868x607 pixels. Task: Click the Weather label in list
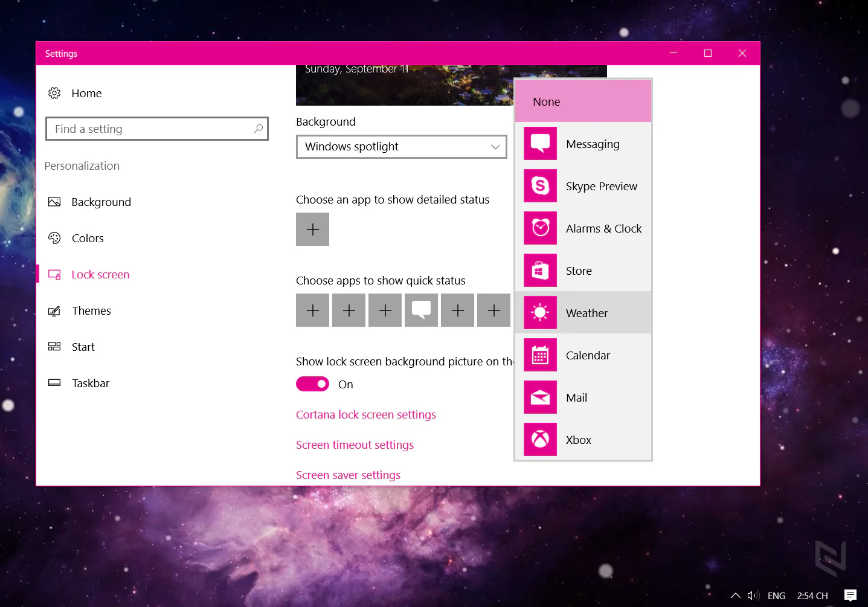click(x=587, y=313)
